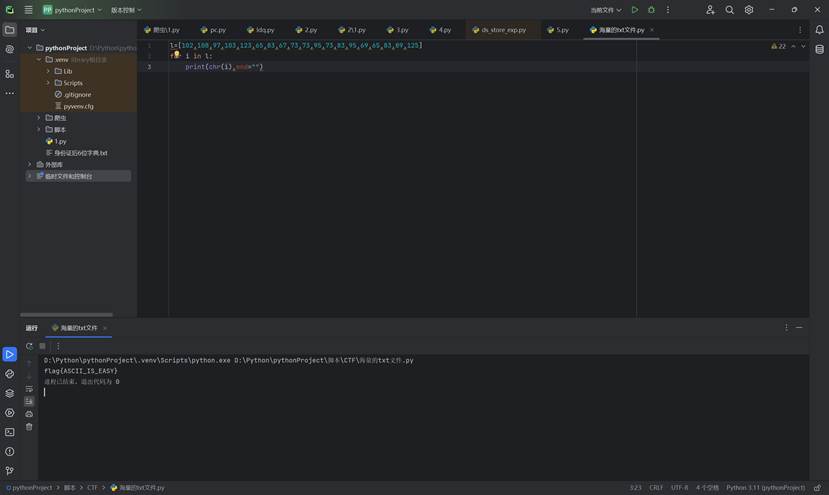The width and height of the screenshot is (829, 495).
Task: Print the console output
Action: [29, 414]
